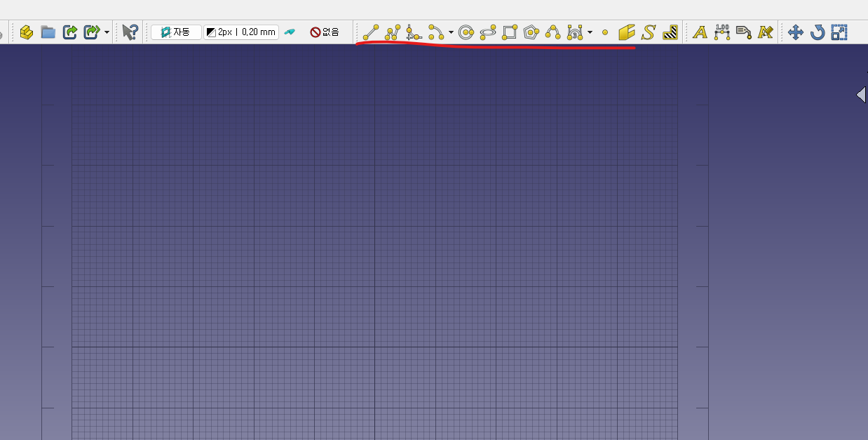Click the first green link arrow icon
Viewport: 868px width, 440px height.
coord(69,32)
